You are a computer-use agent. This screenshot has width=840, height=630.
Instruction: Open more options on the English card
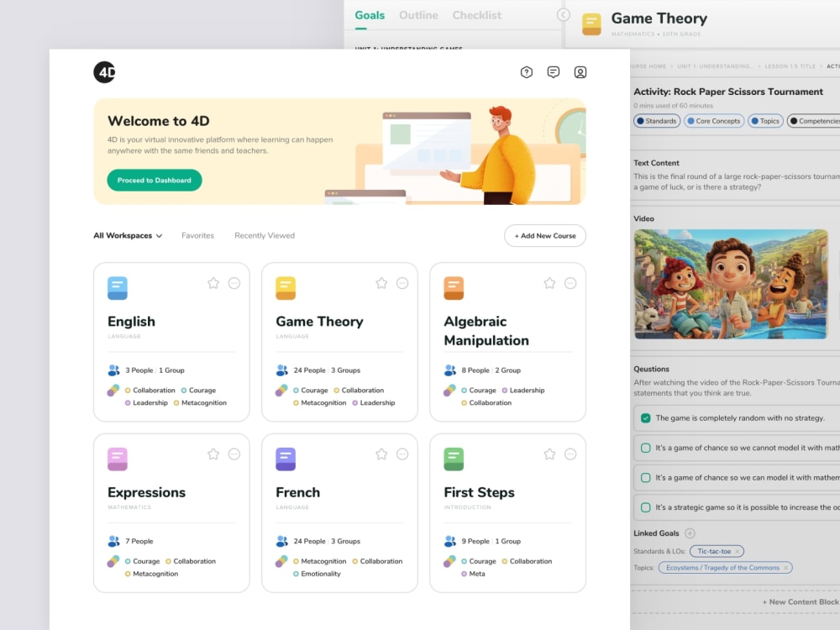tap(234, 283)
